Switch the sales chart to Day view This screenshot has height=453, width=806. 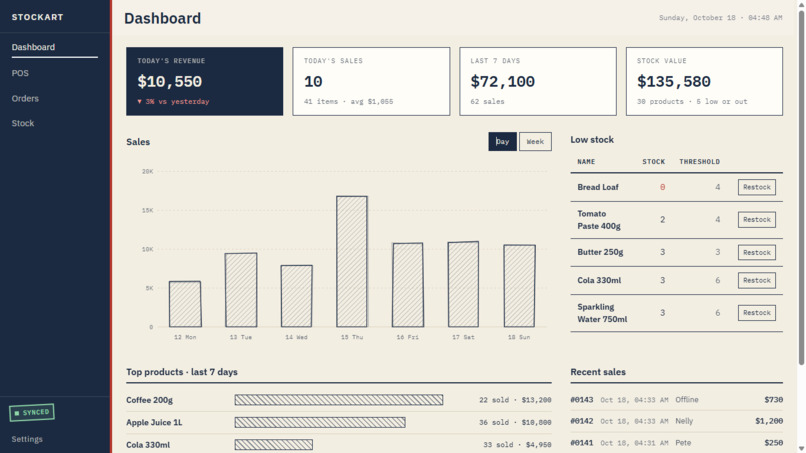502,142
